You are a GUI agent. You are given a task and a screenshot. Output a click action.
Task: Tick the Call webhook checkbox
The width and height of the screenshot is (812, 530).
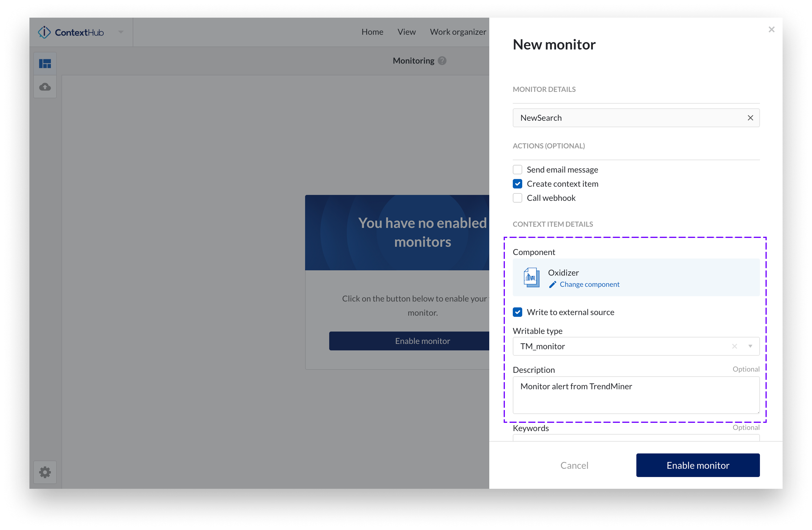click(x=518, y=198)
